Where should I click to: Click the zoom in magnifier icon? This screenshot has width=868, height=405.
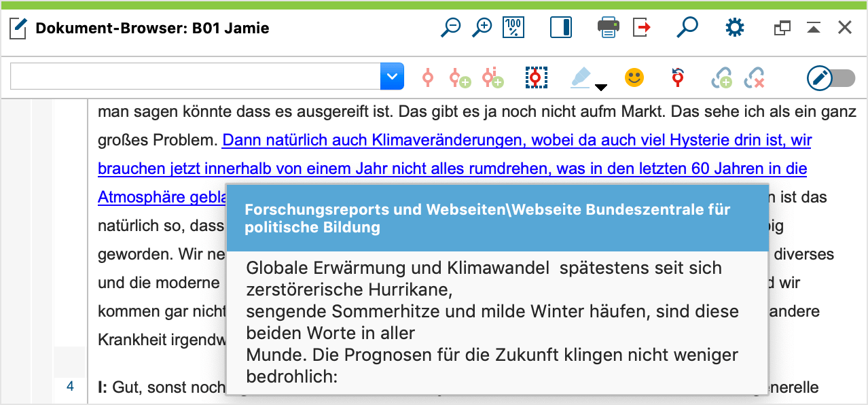(482, 28)
